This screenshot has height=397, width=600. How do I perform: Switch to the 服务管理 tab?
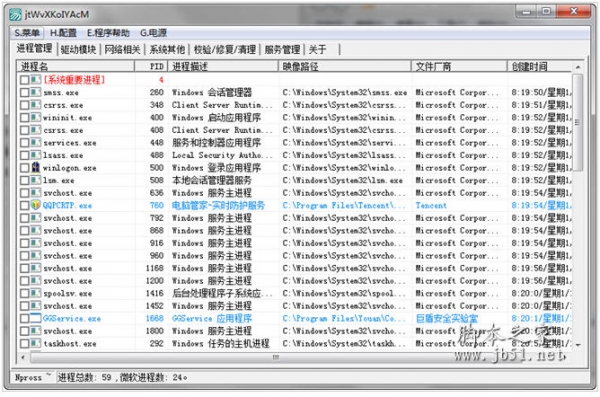point(282,49)
